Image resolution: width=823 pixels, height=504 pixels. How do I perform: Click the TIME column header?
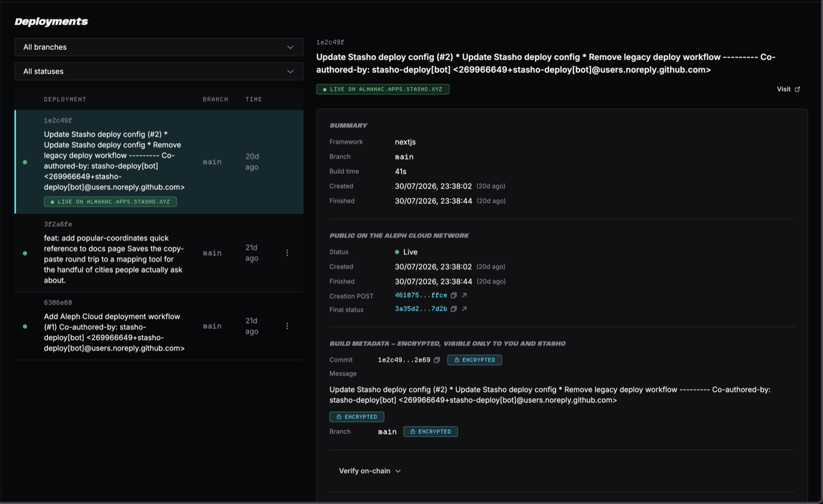point(254,99)
